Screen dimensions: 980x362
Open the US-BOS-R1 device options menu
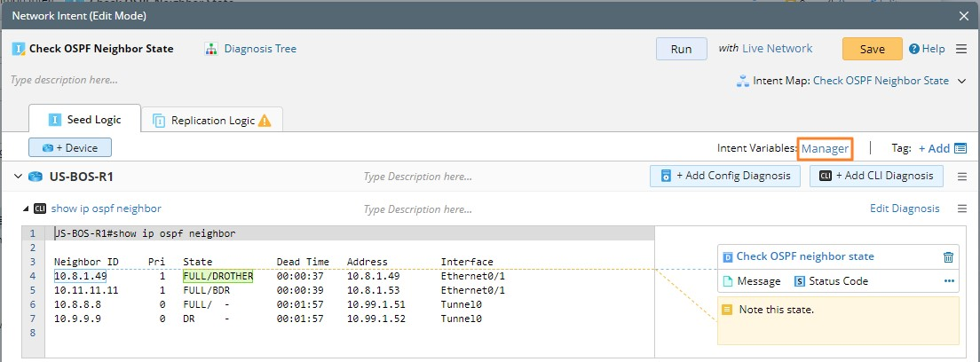pos(961,177)
